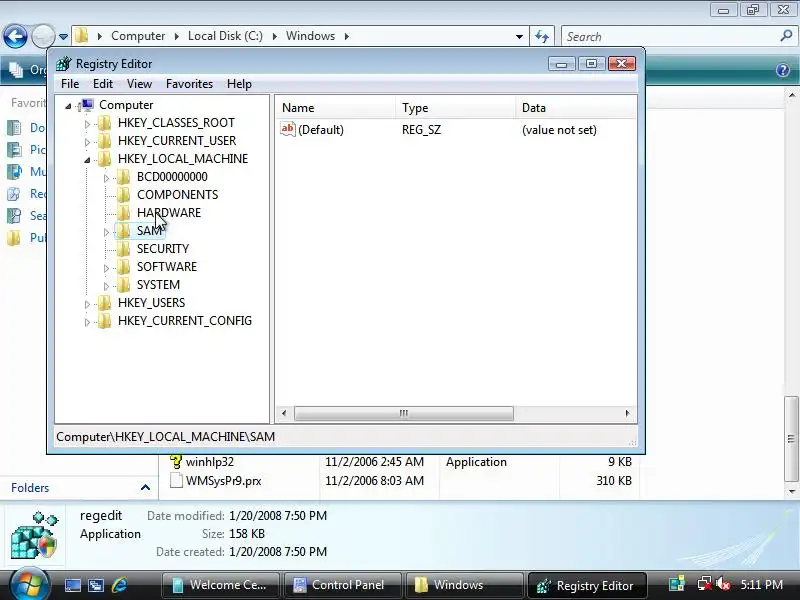The image size is (800, 600).
Task: Expand the BCD00000000 key arrow
Action: pyautogui.click(x=106, y=178)
